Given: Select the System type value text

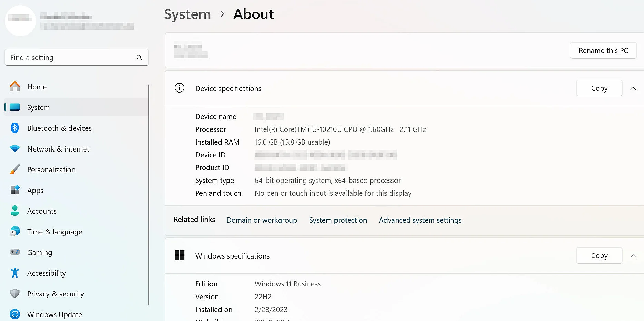Looking at the screenshot, I should tap(328, 181).
